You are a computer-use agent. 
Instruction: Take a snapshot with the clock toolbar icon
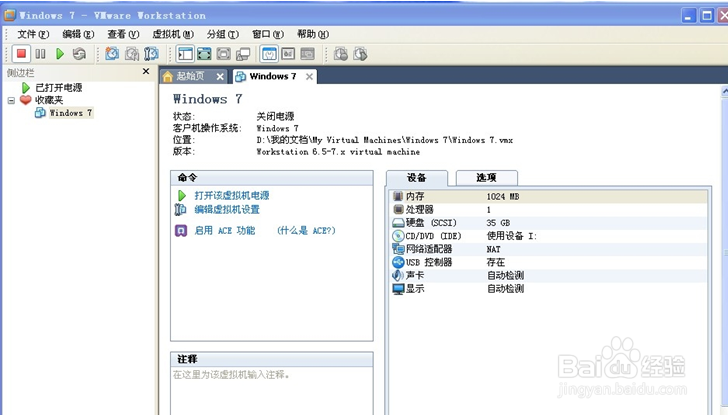(x=112, y=54)
